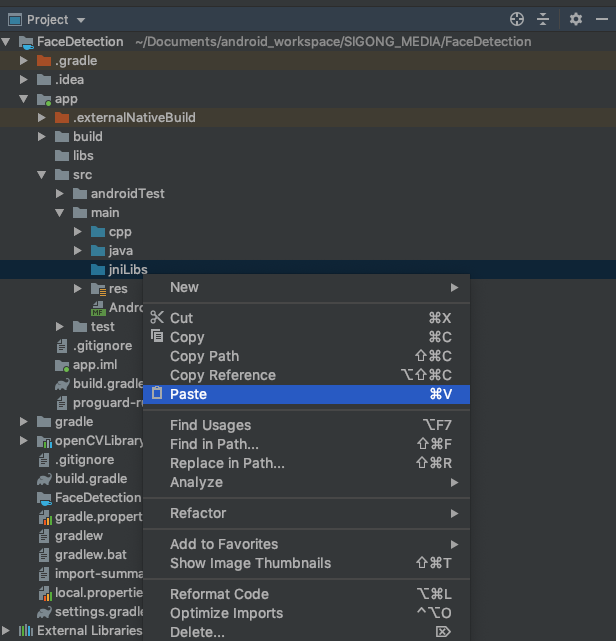Open Add to Favorites submenu
616x641 pixels.
306,544
